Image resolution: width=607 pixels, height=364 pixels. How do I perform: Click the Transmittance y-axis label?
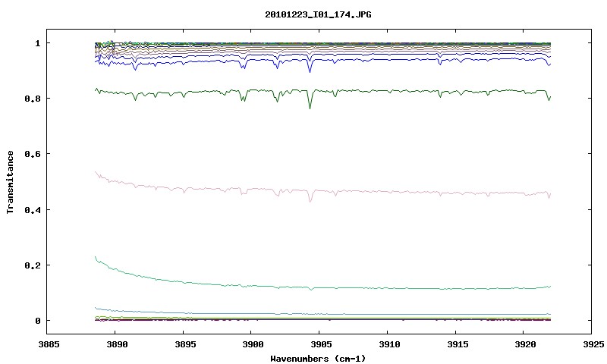click(x=11, y=182)
